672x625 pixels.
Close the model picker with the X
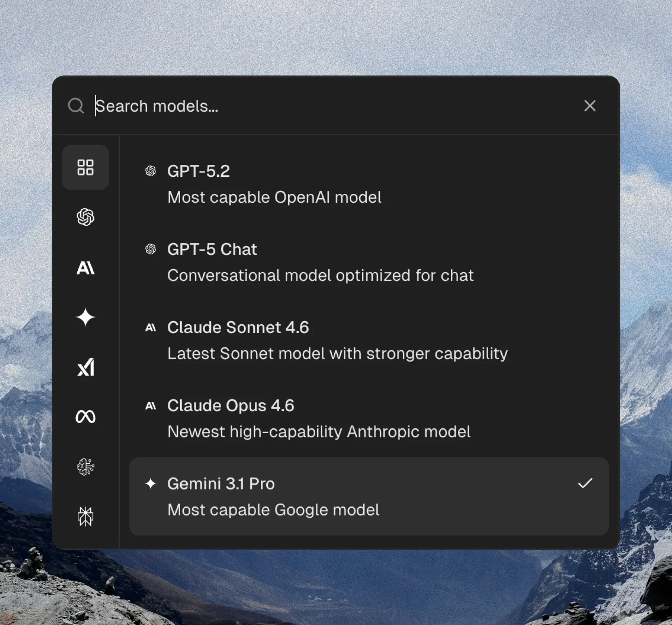coord(590,106)
